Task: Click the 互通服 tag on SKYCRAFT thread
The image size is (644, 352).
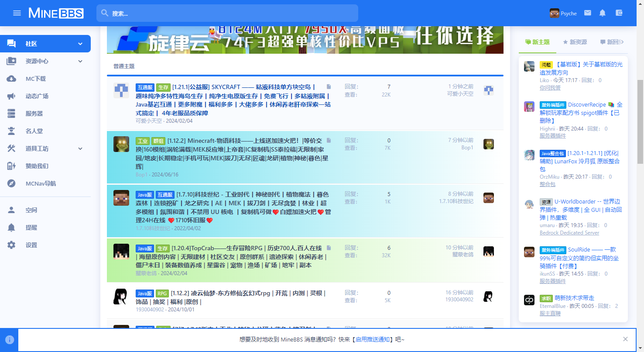Action: pos(145,87)
